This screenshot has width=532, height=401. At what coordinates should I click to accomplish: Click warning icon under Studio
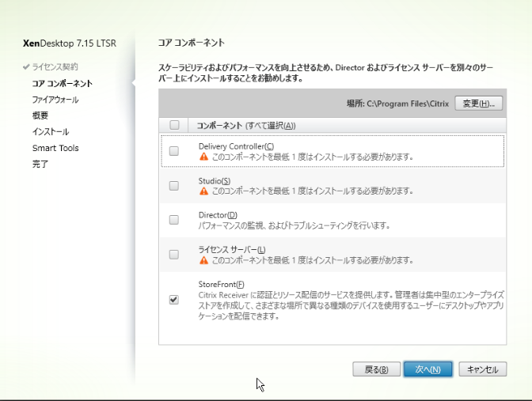pyautogui.click(x=203, y=191)
